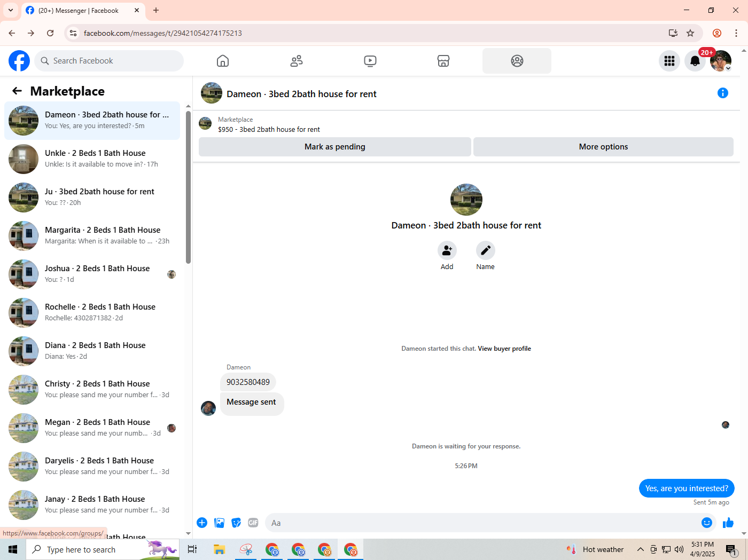Open the Video (Watch) icon
Image resolution: width=748 pixels, height=560 pixels.
pos(370,61)
